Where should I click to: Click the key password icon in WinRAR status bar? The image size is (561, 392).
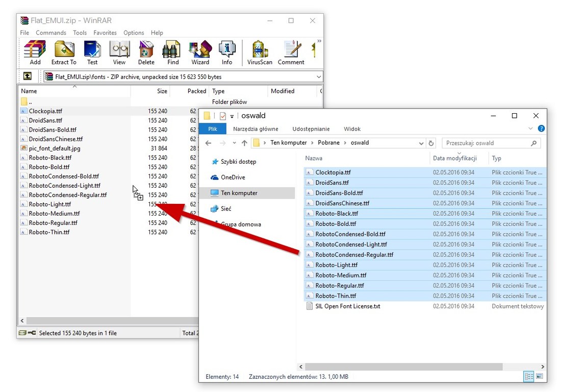(x=32, y=333)
